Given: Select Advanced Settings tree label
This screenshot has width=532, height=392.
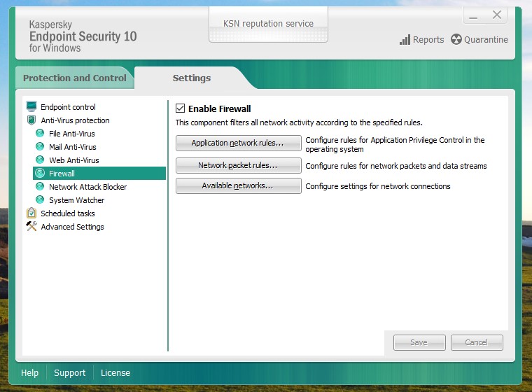Looking at the screenshot, I should point(72,226).
